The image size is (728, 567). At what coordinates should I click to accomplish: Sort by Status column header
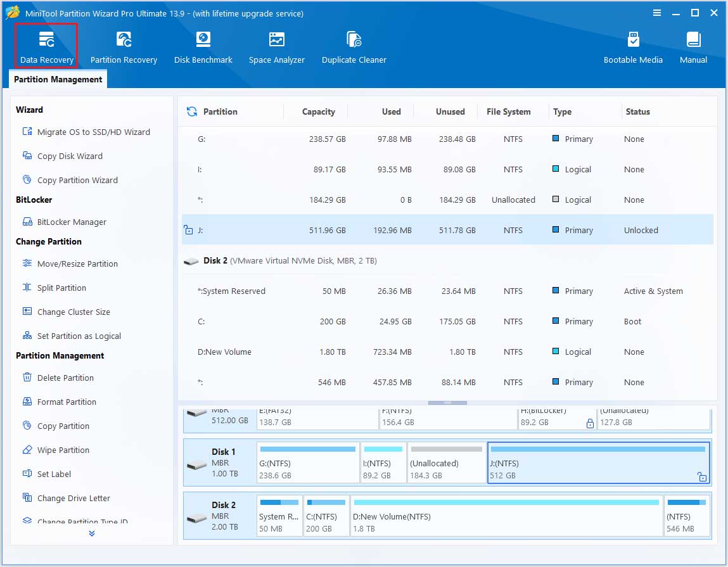point(637,112)
